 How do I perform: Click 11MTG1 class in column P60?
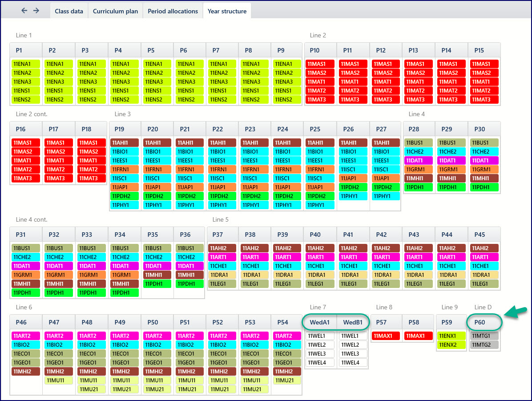[x=484, y=336]
